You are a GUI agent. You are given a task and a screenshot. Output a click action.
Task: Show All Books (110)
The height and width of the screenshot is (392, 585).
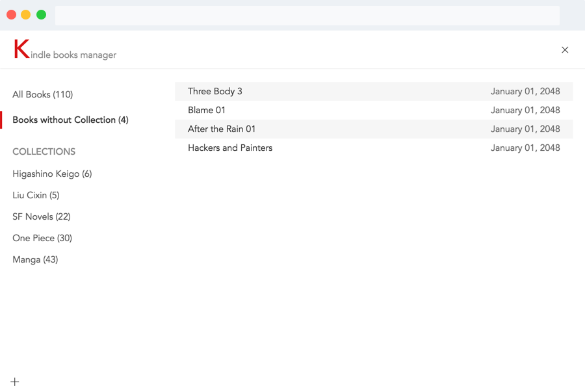[x=43, y=94]
